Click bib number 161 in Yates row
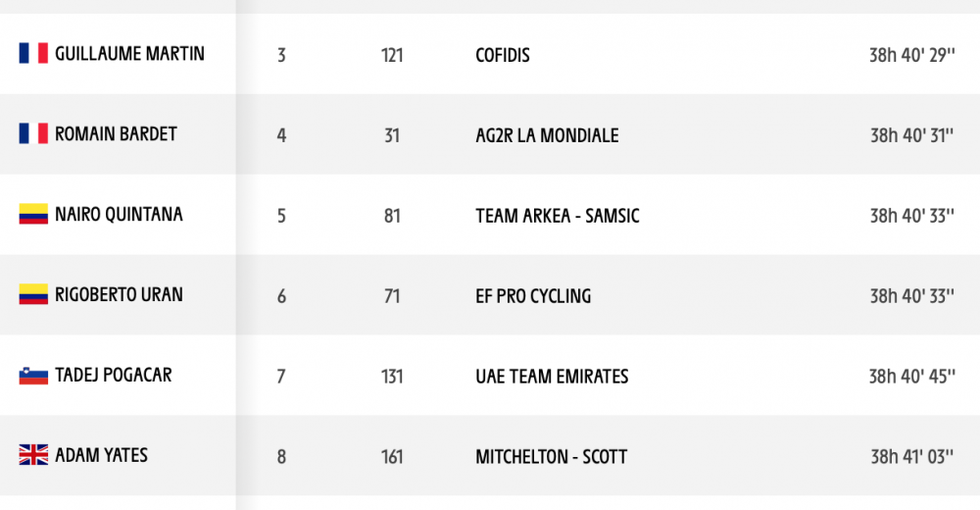This screenshot has height=510, width=980. click(x=392, y=457)
